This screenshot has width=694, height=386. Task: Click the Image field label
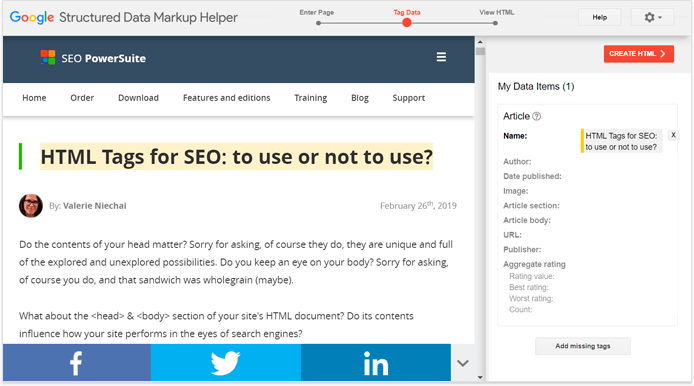pyautogui.click(x=516, y=191)
